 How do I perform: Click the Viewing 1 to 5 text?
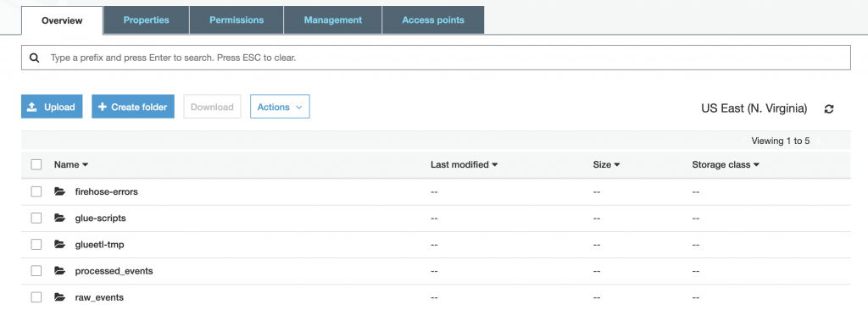(x=781, y=141)
